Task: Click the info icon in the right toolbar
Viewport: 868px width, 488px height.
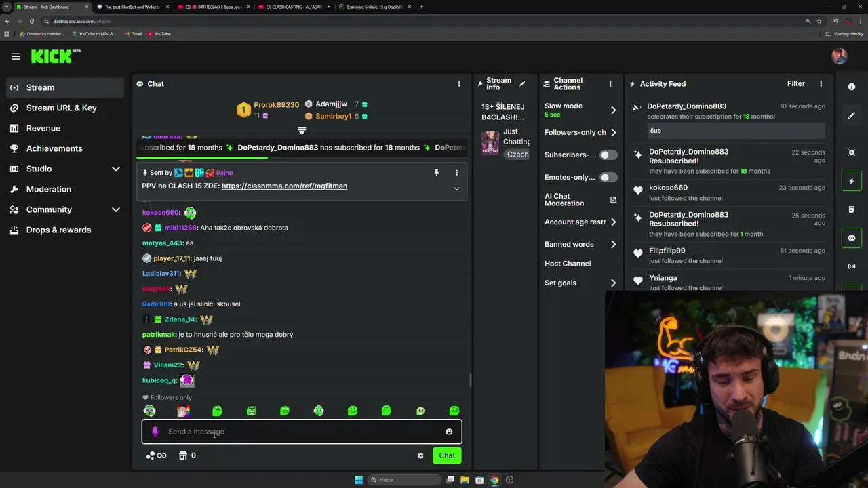Action: 852,87
